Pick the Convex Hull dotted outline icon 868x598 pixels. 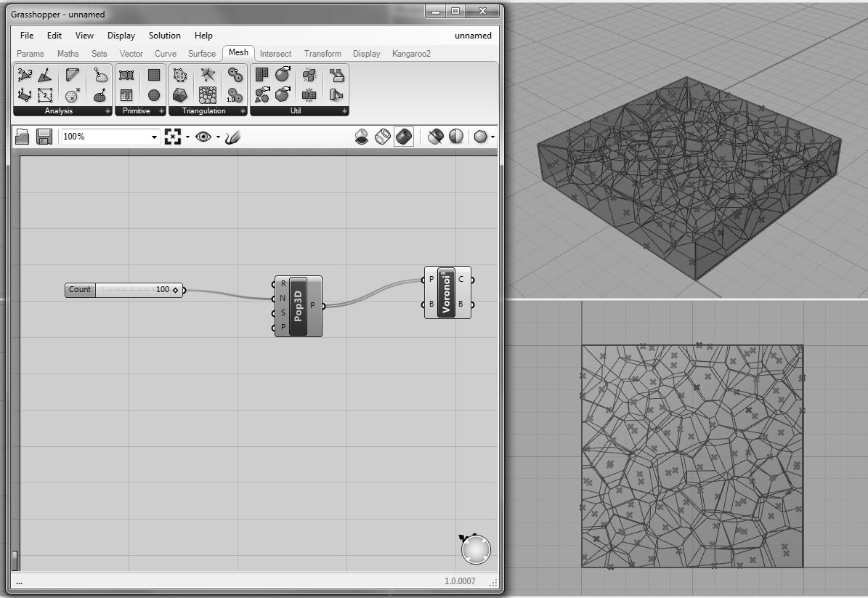point(180,75)
